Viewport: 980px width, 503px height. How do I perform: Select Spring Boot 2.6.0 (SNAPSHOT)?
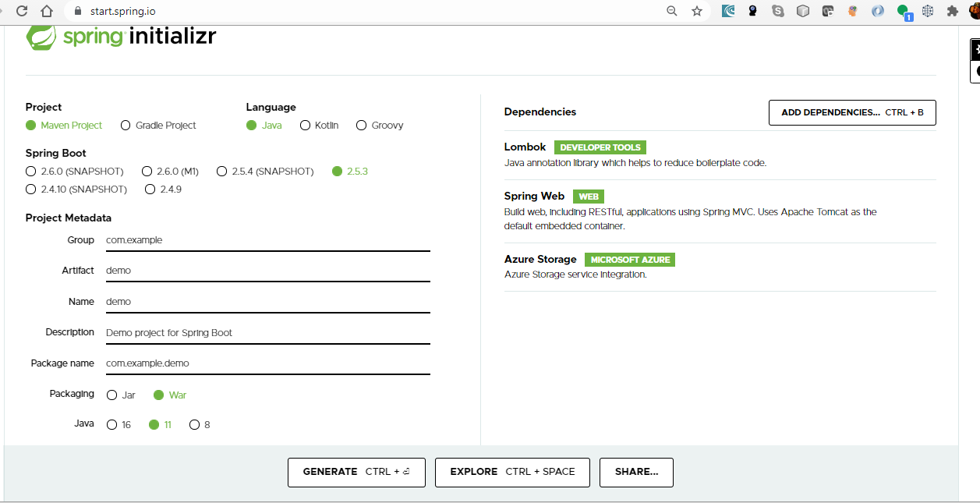coord(75,171)
